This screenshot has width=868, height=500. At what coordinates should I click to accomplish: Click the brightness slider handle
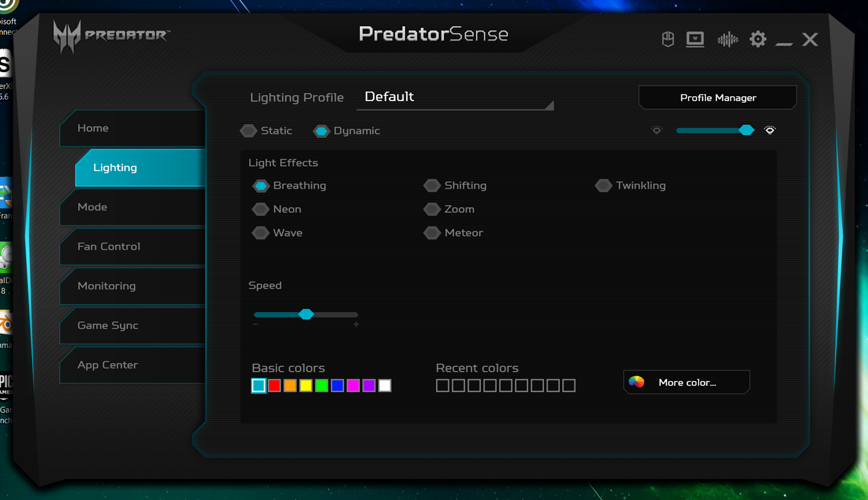[746, 130]
